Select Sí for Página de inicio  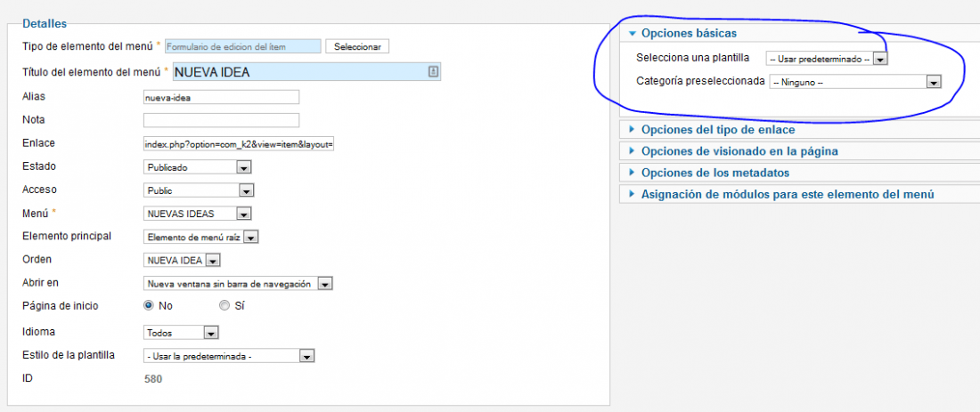tap(224, 306)
